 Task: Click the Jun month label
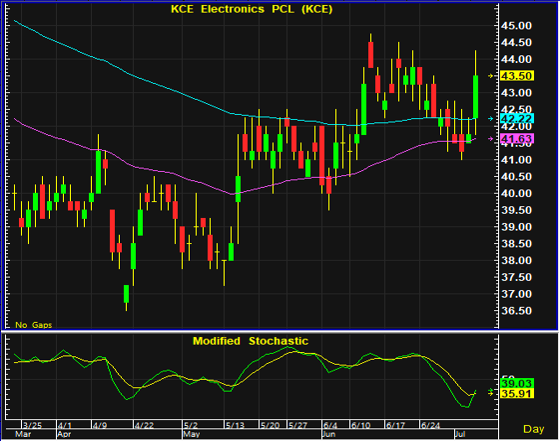(x=329, y=434)
